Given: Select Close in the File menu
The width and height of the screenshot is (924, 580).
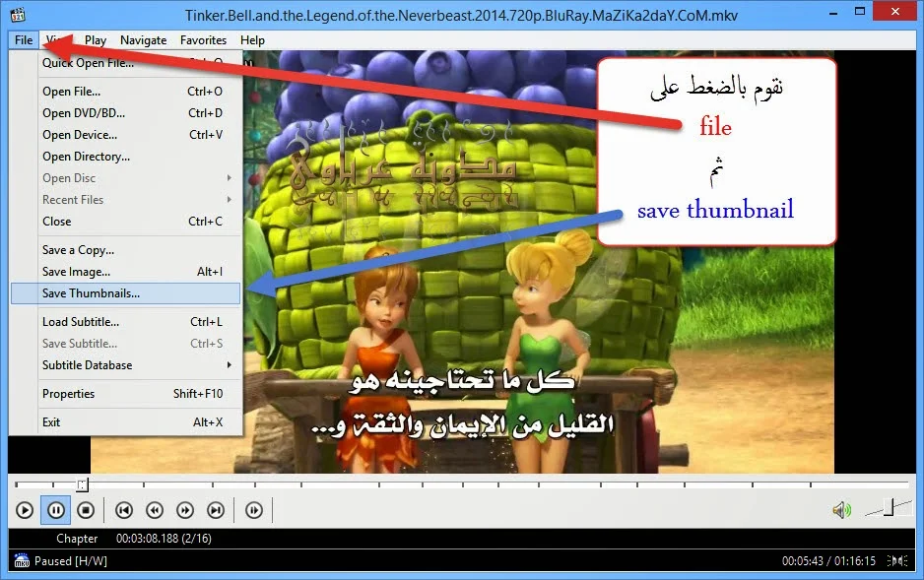Looking at the screenshot, I should point(125,222).
